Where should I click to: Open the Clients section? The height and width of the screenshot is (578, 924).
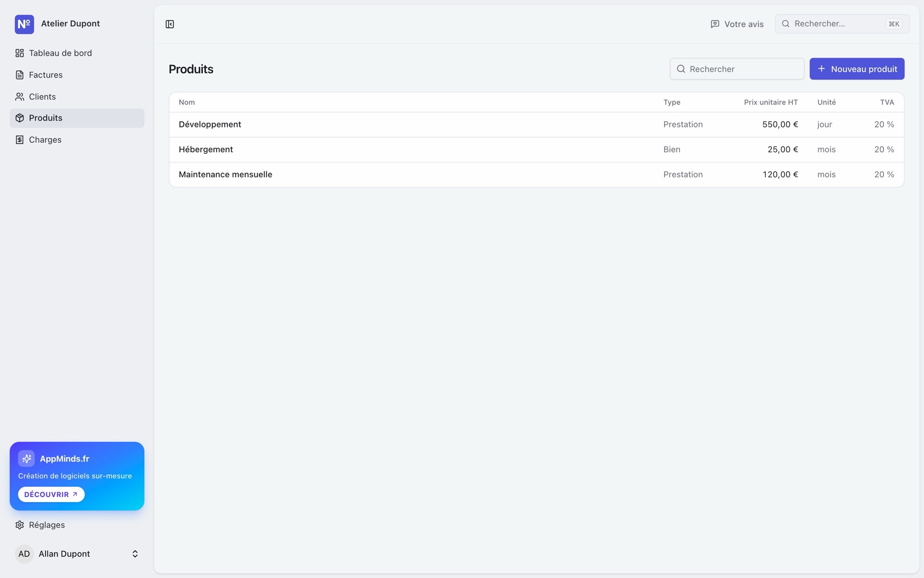point(77,97)
